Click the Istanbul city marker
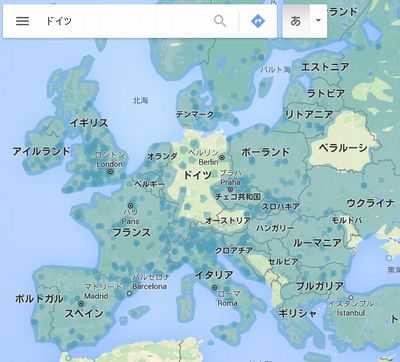This screenshot has height=362, width=400. click(351, 297)
